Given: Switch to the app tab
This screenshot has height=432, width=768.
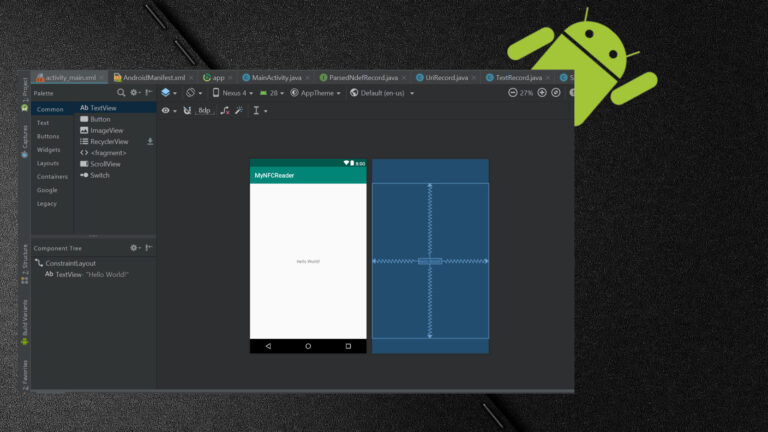Looking at the screenshot, I should coord(214,77).
